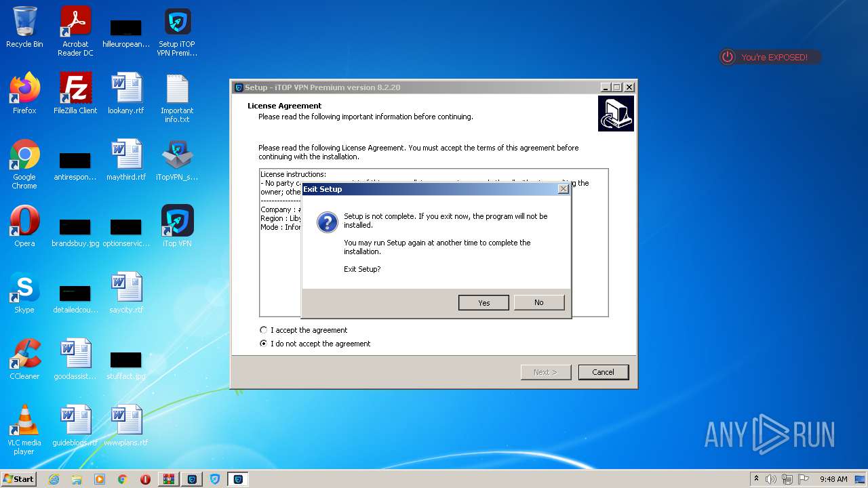Select Important info.txt file icon
The width and height of the screenshot is (868, 488).
point(177,98)
